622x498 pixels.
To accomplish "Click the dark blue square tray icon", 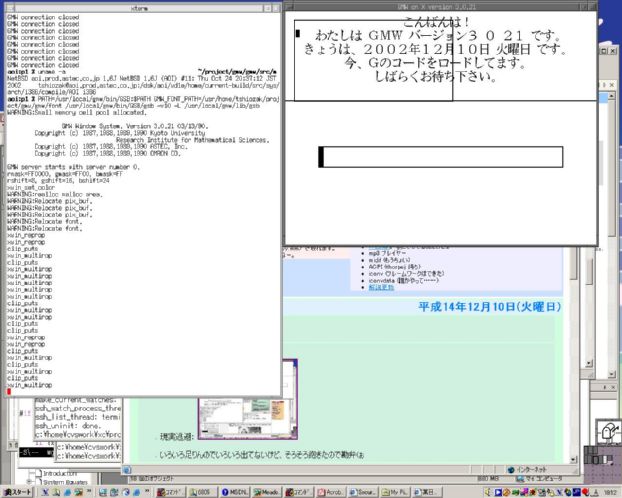I will (x=577, y=492).
